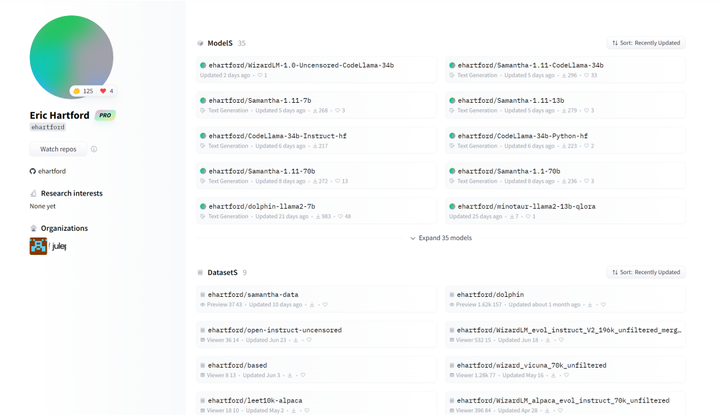Viewport: 720px width, 415px height.
Task: Click Text Generation tag on Samantha-1.11-13b
Action: click(477, 111)
